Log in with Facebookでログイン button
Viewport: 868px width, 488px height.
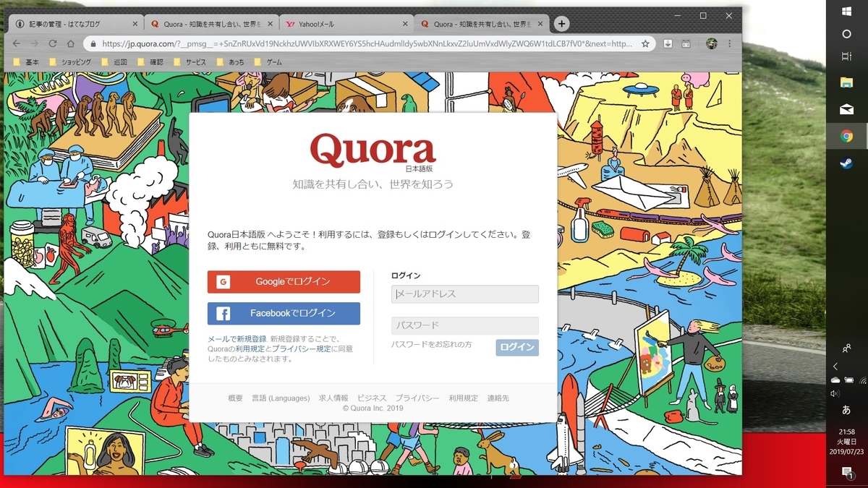click(x=284, y=314)
